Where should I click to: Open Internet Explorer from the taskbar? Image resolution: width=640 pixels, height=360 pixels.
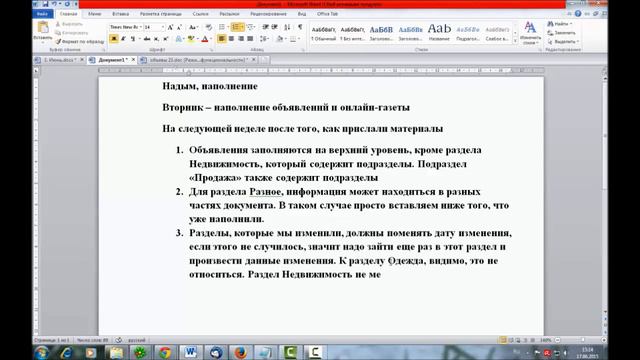[66, 352]
